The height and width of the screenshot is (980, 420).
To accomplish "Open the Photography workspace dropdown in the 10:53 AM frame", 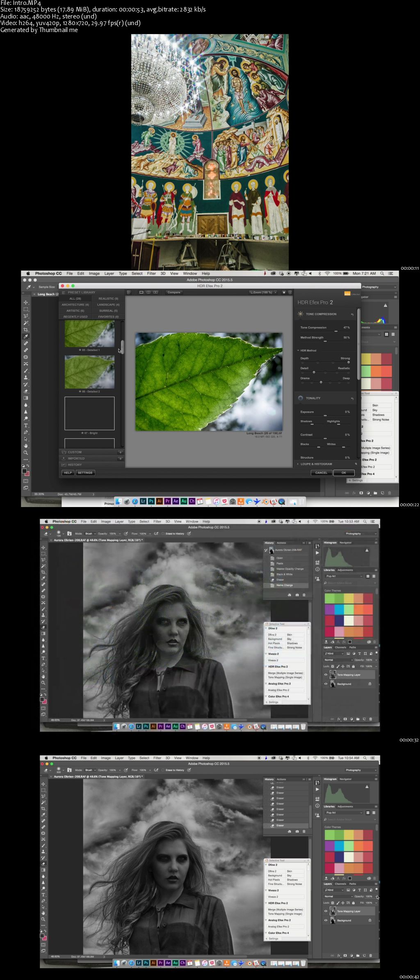I will click(x=360, y=534).
